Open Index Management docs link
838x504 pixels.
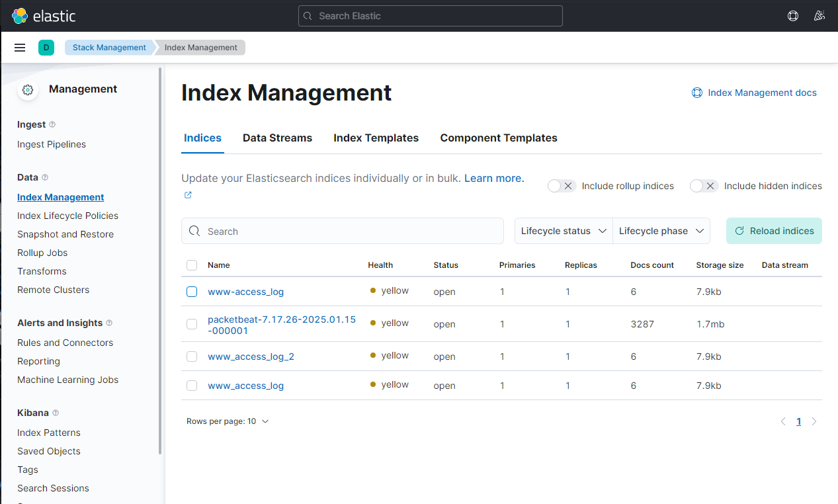pos(762,93)
